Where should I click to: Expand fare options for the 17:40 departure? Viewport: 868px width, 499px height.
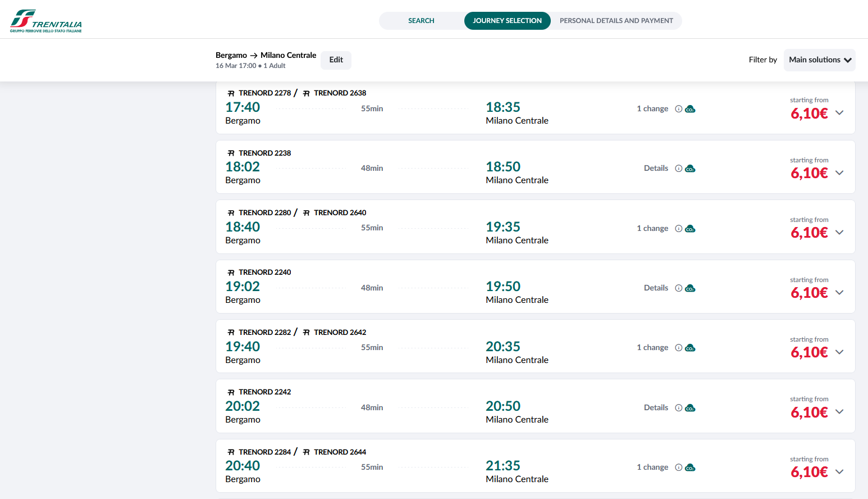pos(839,112)
